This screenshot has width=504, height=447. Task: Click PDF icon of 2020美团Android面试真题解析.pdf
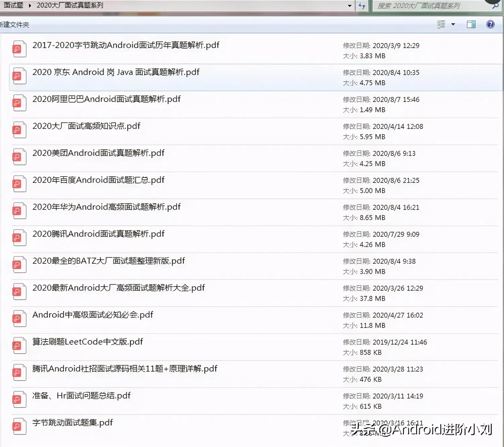pos(19,157)
